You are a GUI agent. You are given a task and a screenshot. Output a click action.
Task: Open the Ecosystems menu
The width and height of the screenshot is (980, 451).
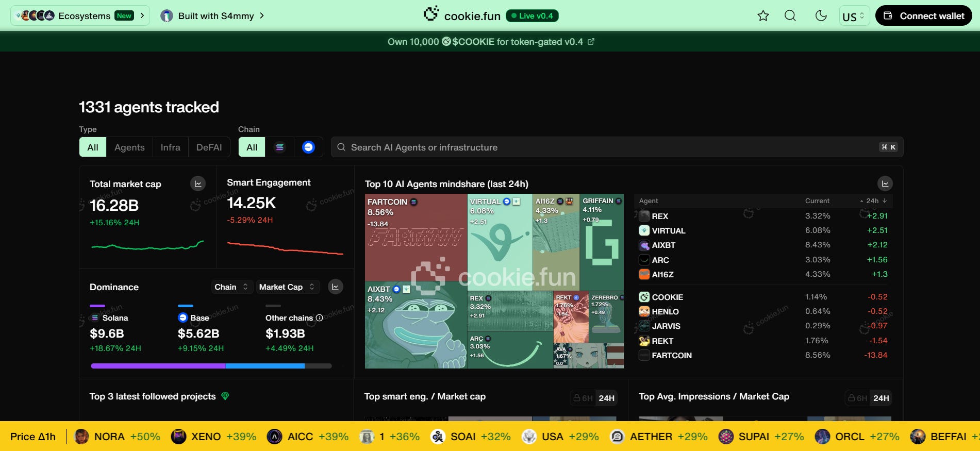[x=80, y=16]
